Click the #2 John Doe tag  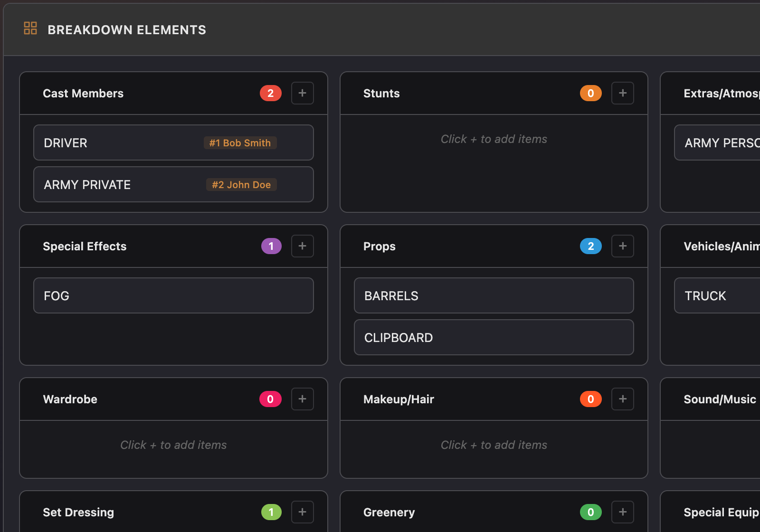[x=241, y=184]
